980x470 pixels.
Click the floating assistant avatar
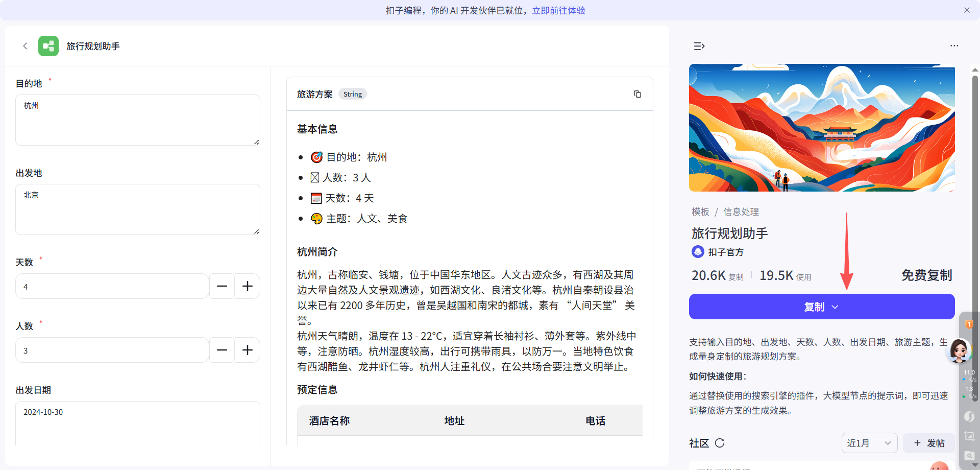[x=959, y=350]
